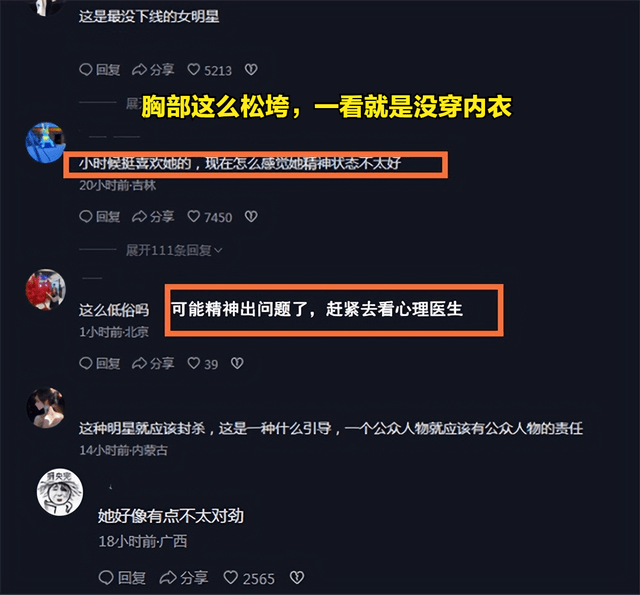Dislike the comment with 39 likes
Screen dimensions: 640x595
[x=237, y=363]
